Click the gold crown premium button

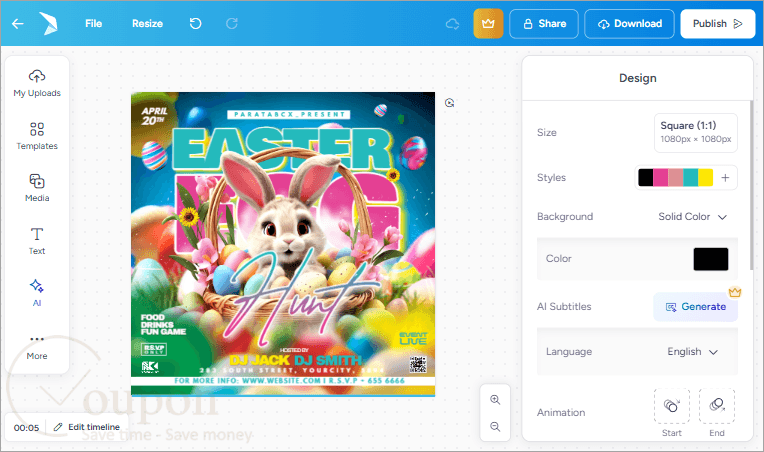click(x=488, y=23)
